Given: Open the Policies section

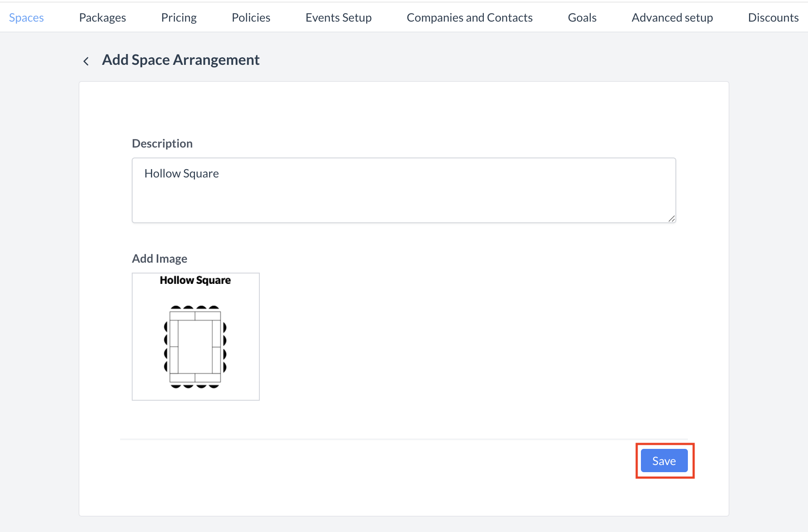Looking at the screenshot, I should (251, 17).
